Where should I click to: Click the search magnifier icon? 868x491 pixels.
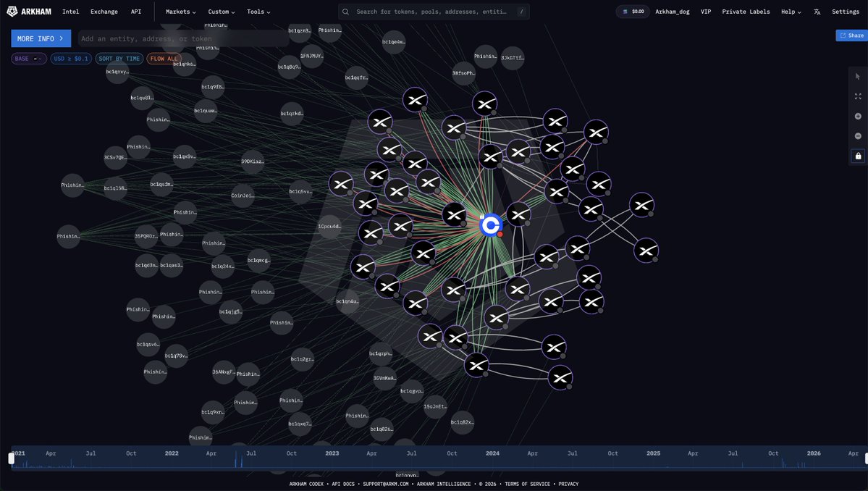pyautogui.click(x=345, y=12)
